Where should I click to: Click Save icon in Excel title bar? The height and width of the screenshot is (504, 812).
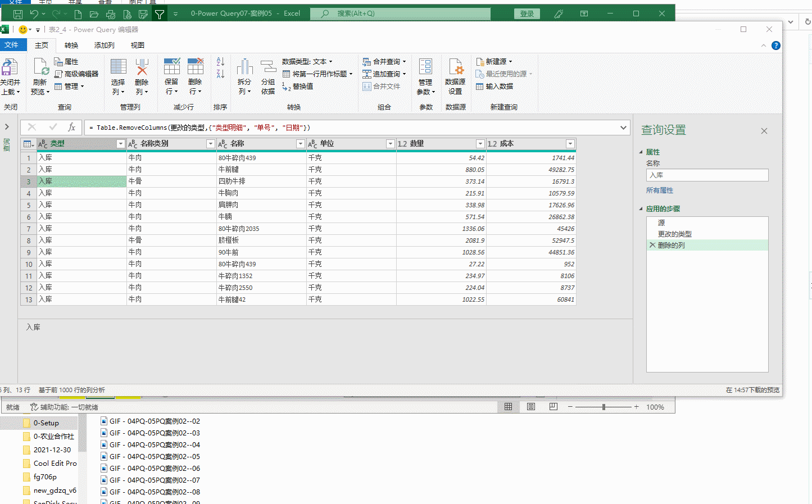(17, 13)
